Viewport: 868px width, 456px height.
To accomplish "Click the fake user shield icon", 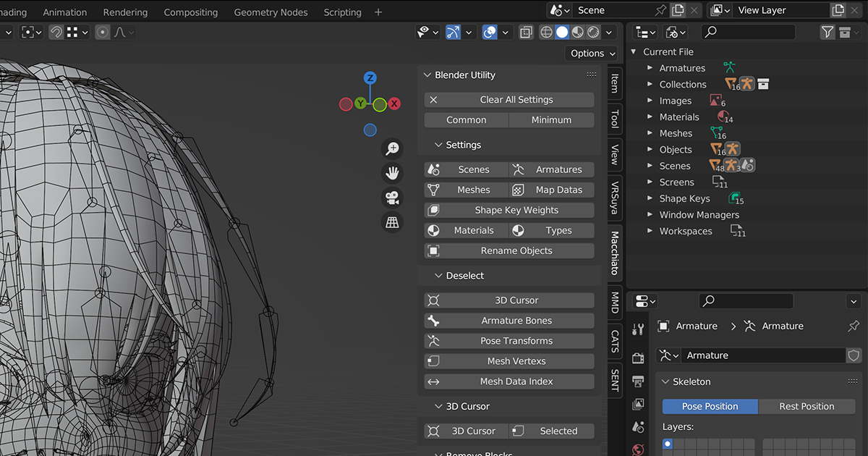I will [x=854, y=355].
